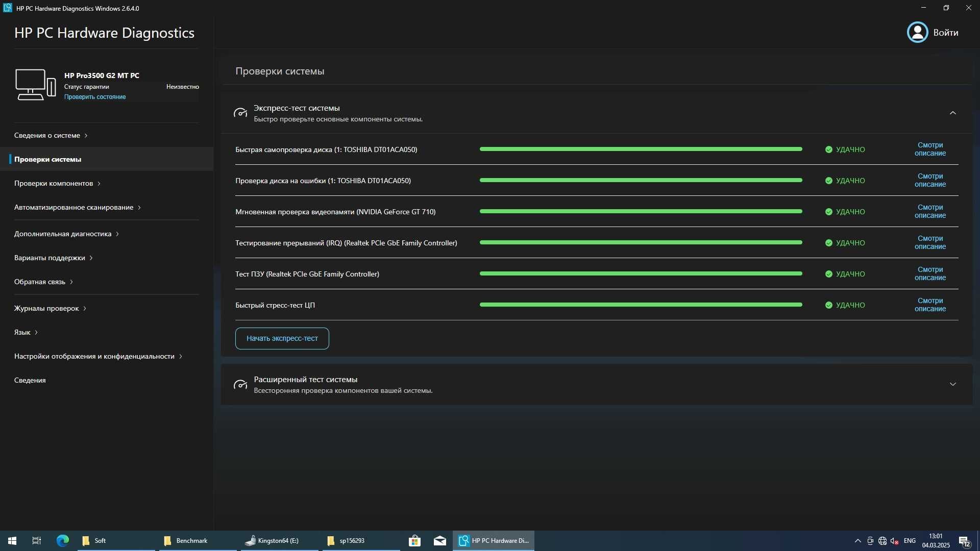Switch to the Benchmark taskbar window
Viewport: 980px width, 551px height.
[198, 541]
